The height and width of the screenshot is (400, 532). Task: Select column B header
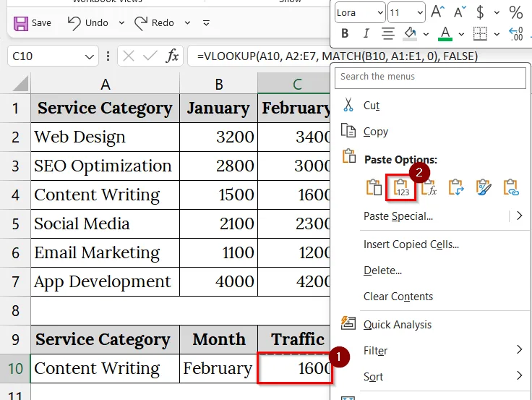pos(219,84)
